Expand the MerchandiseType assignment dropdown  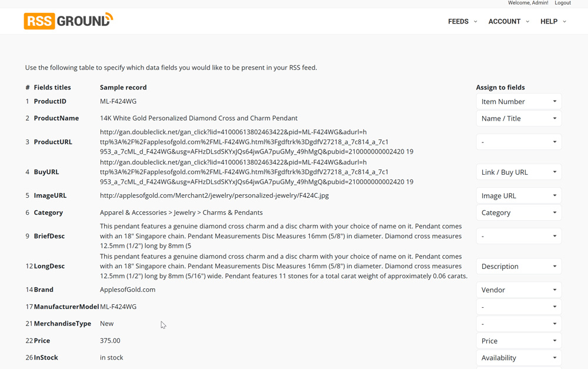pyautogui.click(x=519, y=324)
